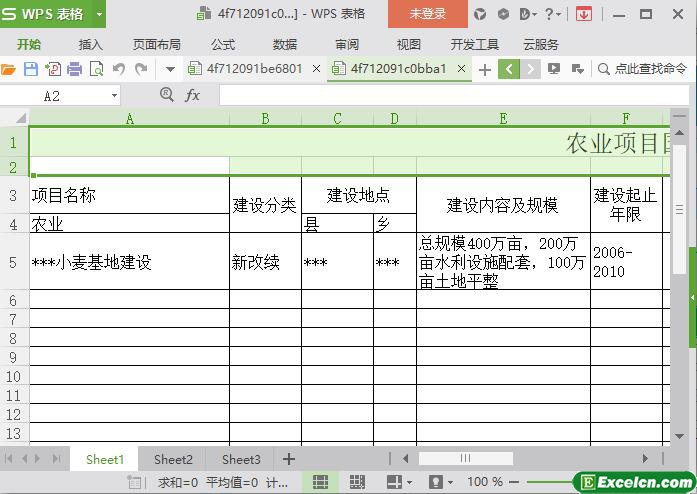
Task: Switch to Sheet2 tab
Action: tap(173, 459)
